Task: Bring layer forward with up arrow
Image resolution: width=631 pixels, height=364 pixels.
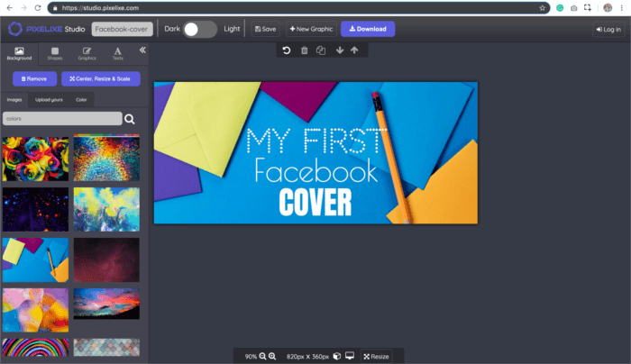Action: click(x=354, y=50)
